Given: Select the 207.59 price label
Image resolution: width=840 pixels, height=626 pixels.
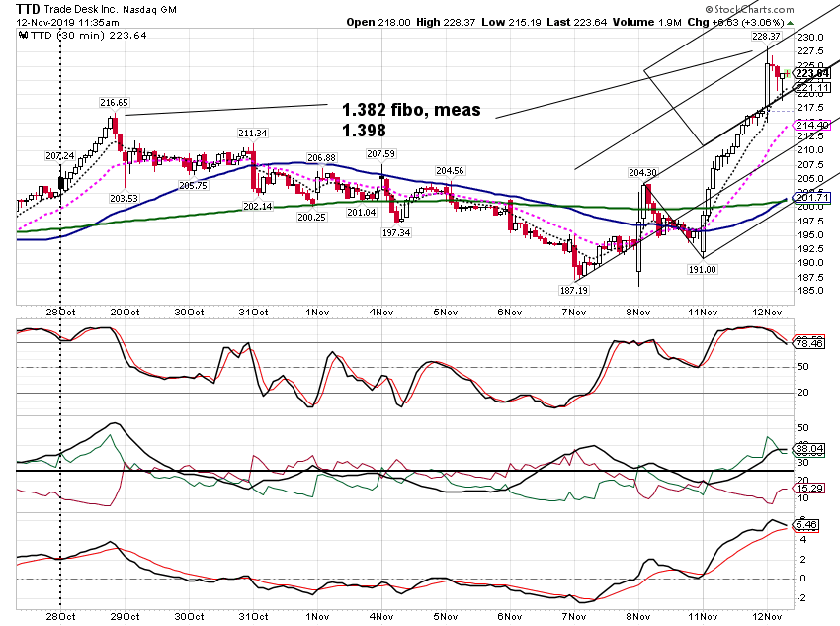Looking at the screenshot, I should 380,154.
